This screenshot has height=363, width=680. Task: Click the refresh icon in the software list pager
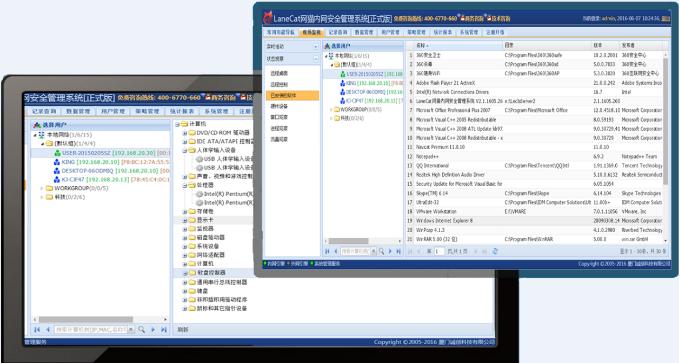[495, 251]
